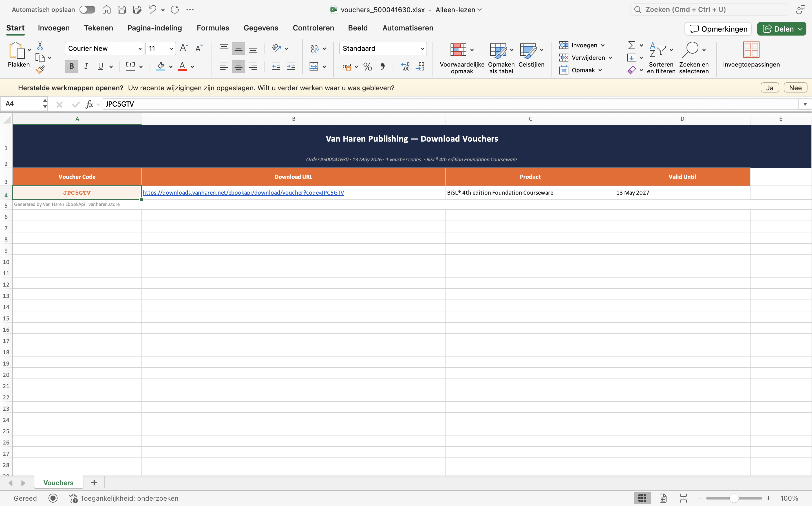812x506 pixels.
Task: Click the Home icon in title bar
Action: coord(106,9)
